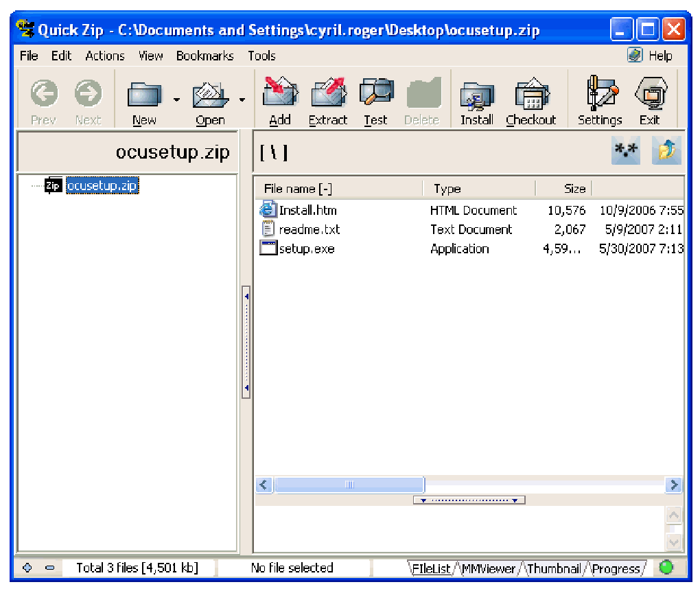Switch to the MMViewer tab
This screenshot has height=591, width=700.
(x=489, y=568)
